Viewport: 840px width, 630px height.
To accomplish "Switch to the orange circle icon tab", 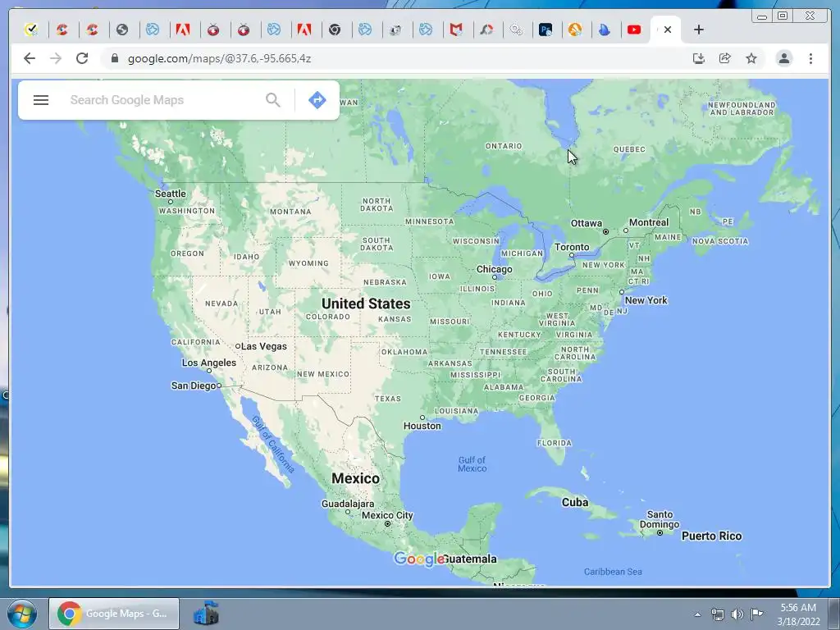I will click(575, 30).
